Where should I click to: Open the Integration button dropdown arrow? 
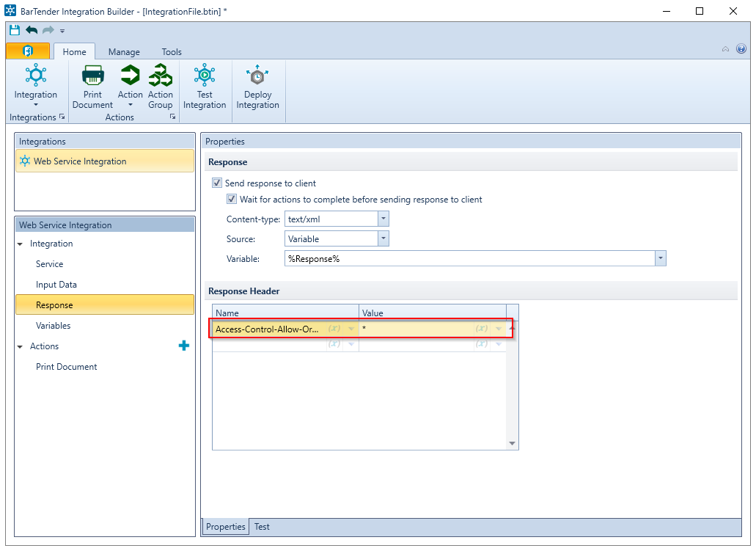[x=36, y=105]
